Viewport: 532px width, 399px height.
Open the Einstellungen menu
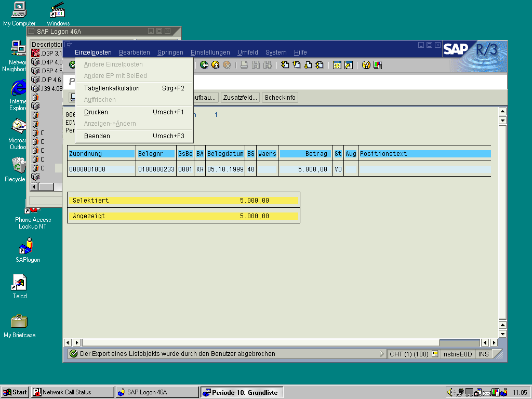[x=210, y=52]
